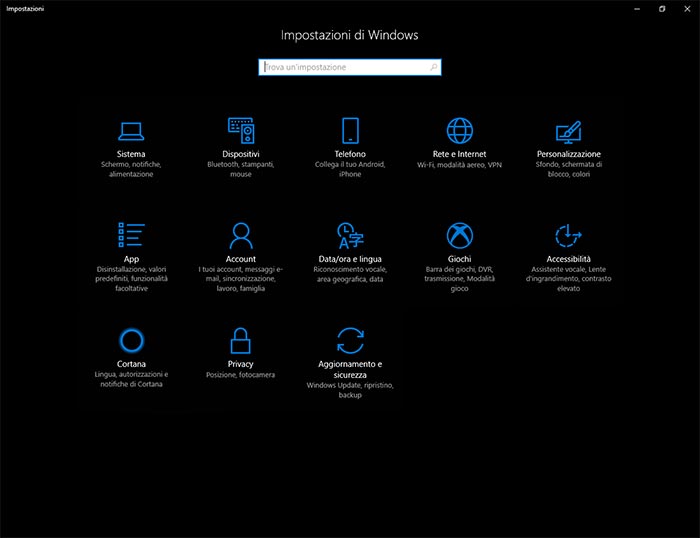Click the Account person icon
This screenshot has width=700, height=538.
(x=241, y=236)
